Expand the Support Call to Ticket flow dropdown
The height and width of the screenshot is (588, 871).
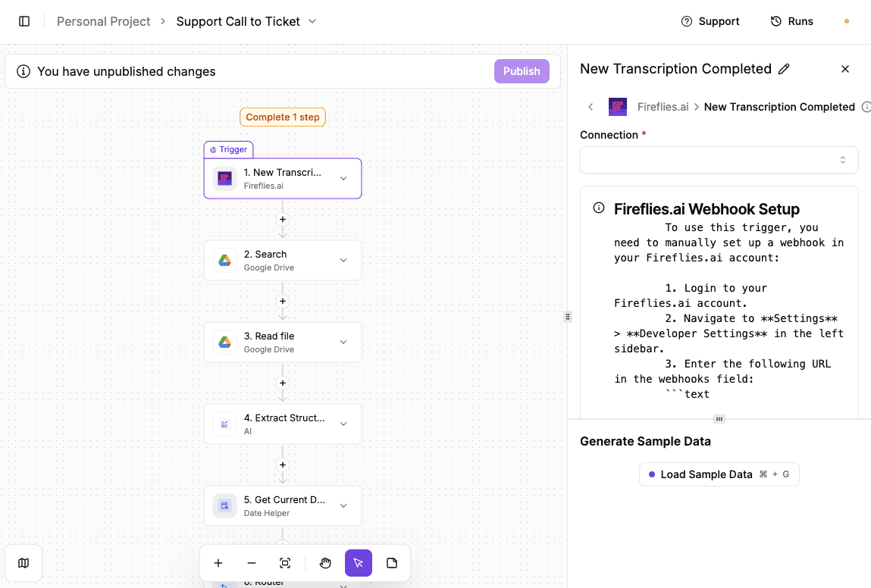point(312,21)
